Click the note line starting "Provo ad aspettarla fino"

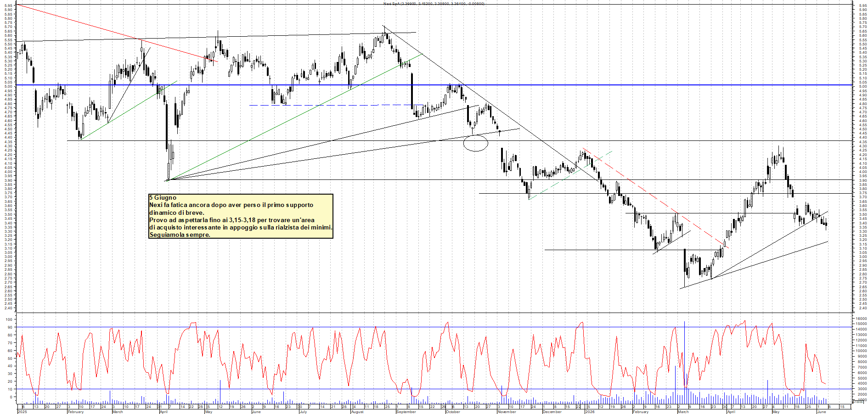[232, 220]
